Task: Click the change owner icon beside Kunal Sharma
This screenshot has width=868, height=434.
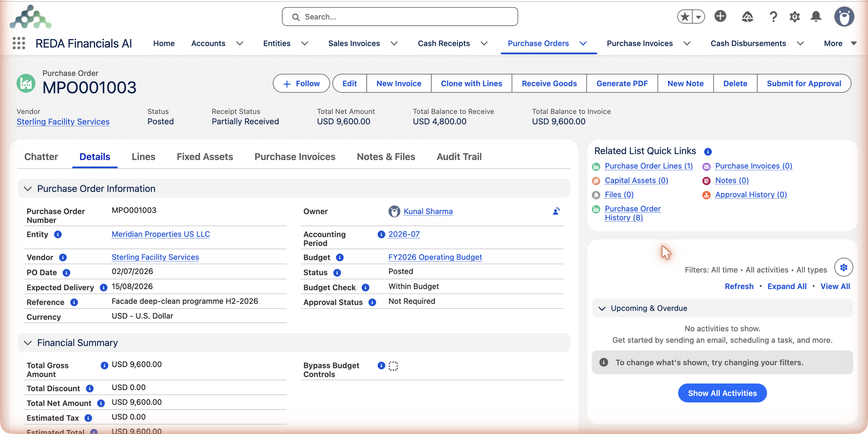Action: (x=556, y=212)
